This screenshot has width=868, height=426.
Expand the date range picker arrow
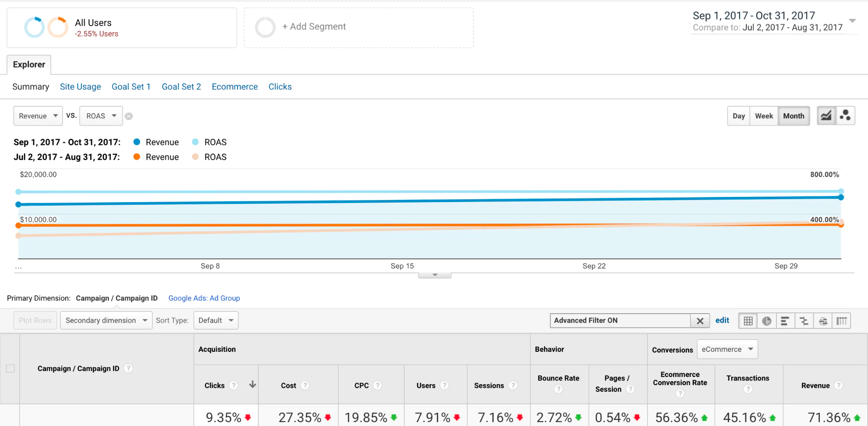pyautogui.click(x=852, y=21)
